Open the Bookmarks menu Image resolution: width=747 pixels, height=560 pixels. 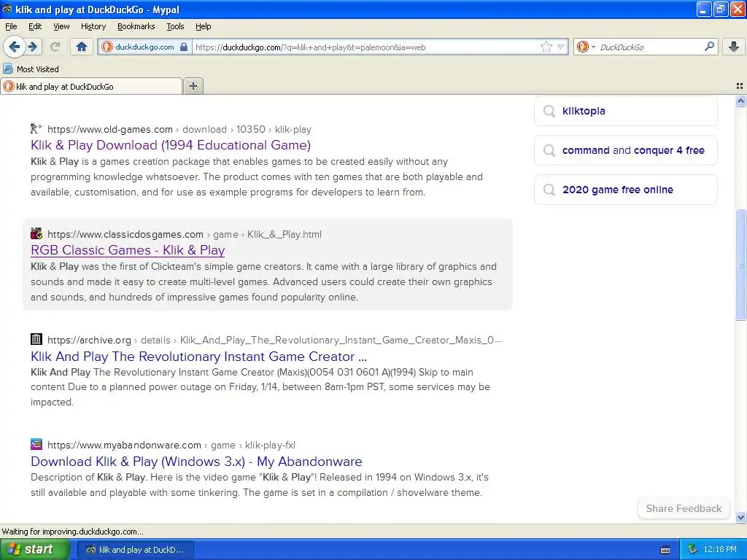point(136,26)
